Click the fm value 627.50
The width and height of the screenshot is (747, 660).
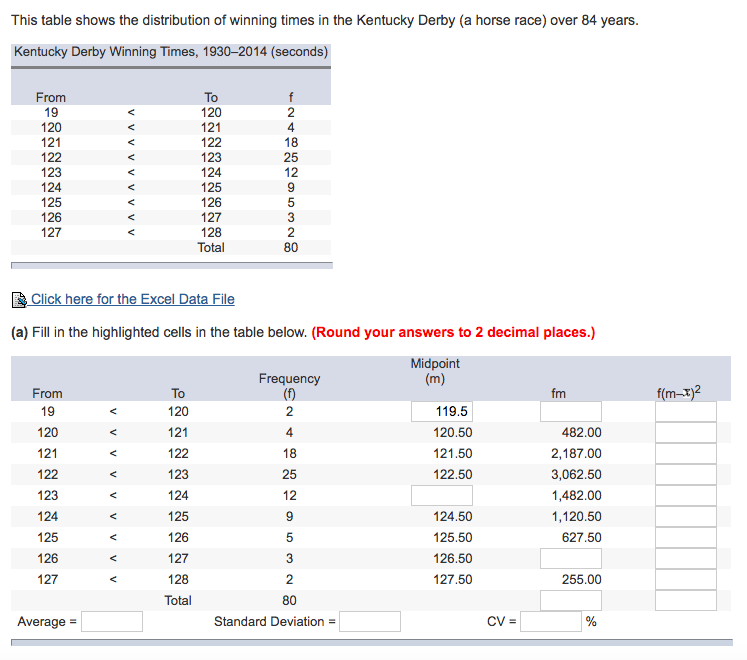coord(581,538)
